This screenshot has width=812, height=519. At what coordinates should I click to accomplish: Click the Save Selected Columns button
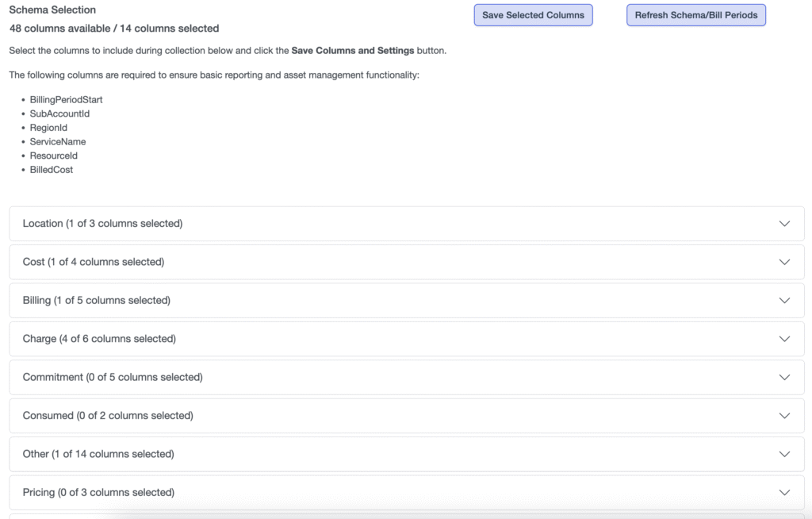tap(533, 15)
